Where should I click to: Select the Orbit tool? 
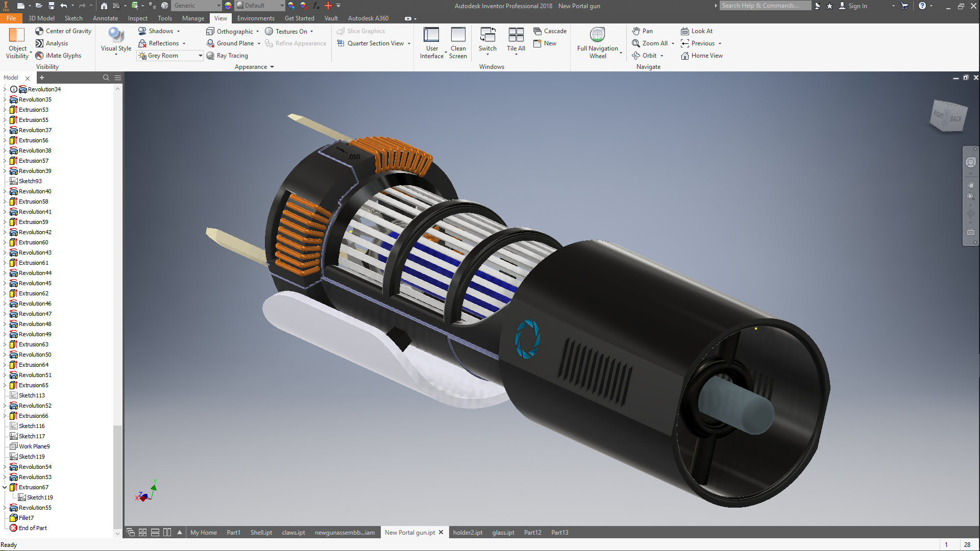644,56
